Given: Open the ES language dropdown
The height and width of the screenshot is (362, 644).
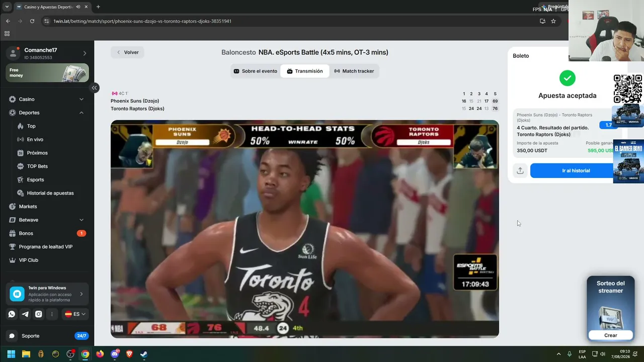Looking at the screenshot, I should 75,314.
